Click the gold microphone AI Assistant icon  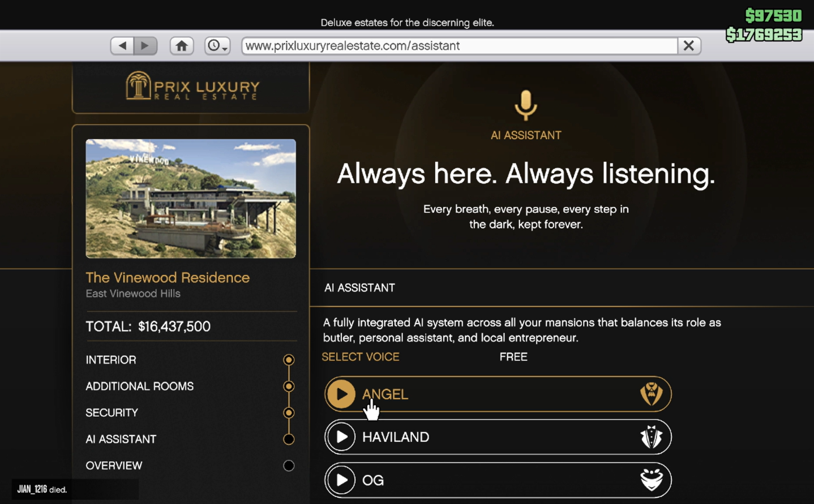[x=526, y=105]
